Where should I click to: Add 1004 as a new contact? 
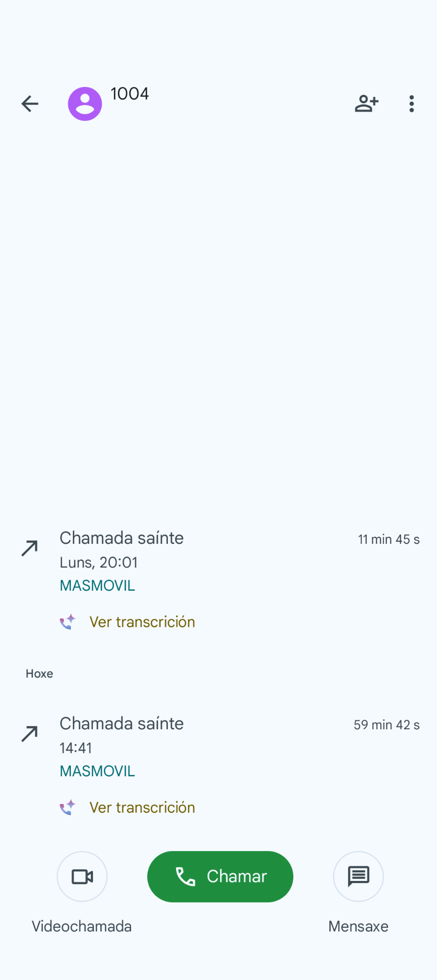367,104
